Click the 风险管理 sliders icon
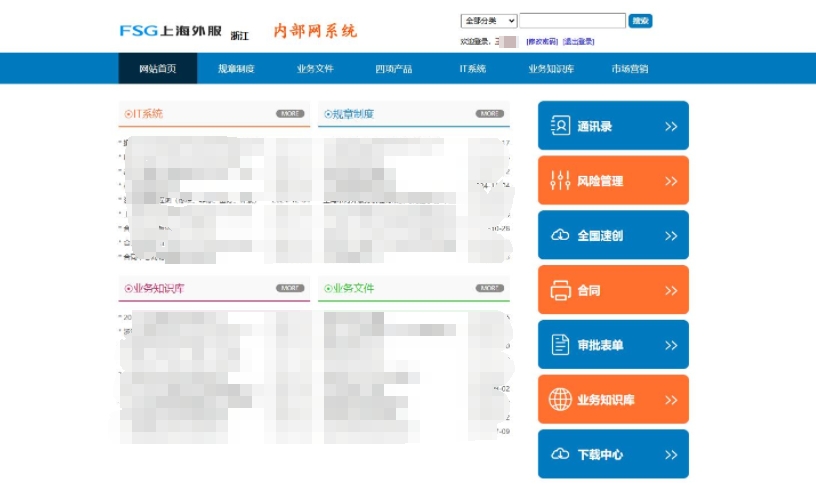 tap(560, 181)
